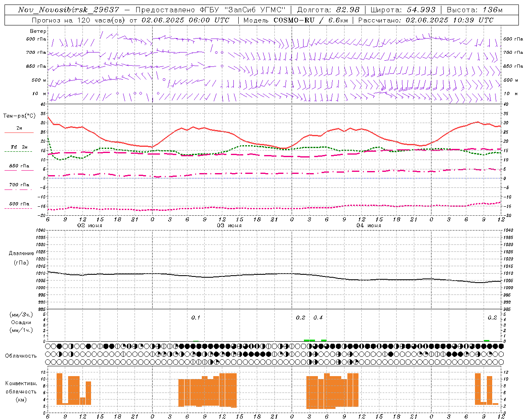Click the forecast start time '06:00 UTC'
The image size is (525, 420).
click(208, 20)
